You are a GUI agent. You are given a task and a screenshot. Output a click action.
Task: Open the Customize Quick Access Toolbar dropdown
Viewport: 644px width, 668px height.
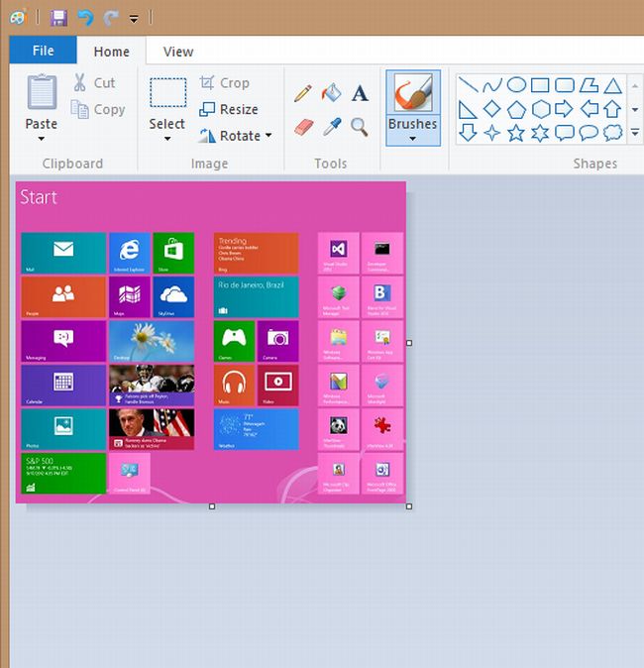134,19
